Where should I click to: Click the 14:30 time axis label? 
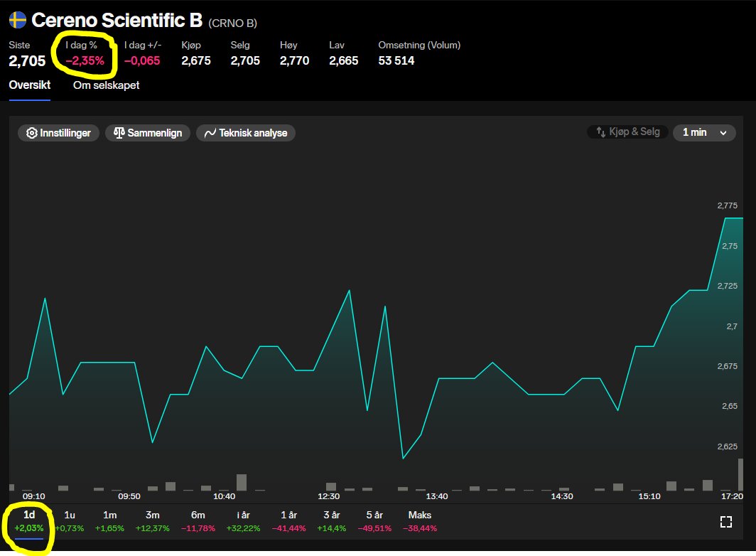point(562,496)
